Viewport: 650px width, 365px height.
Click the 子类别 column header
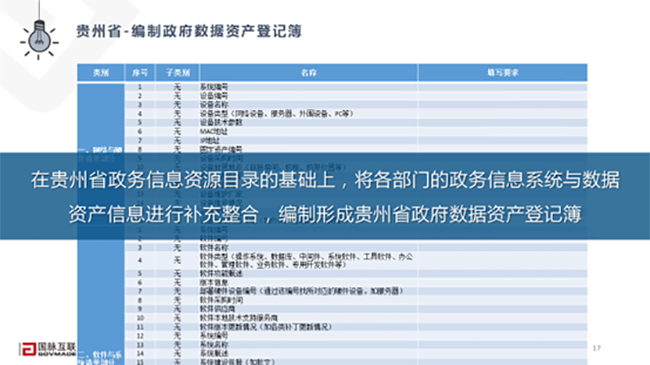tap(177, 73)
